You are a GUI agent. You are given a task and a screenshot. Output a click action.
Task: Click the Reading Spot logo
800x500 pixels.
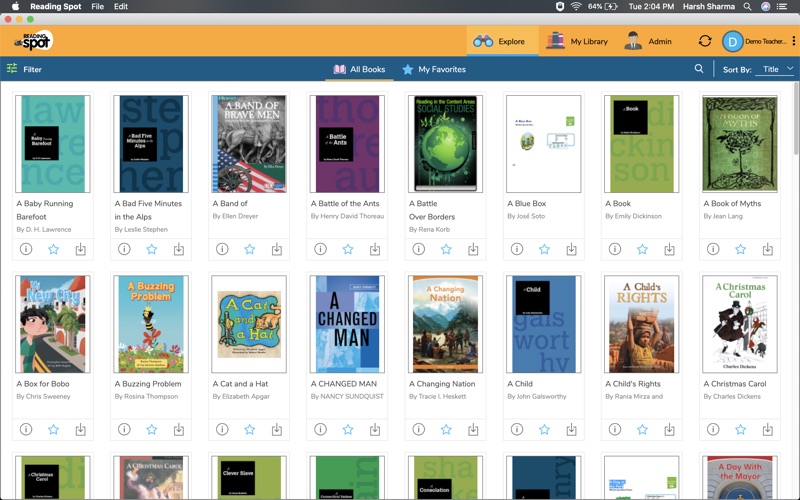[x=34, y=41]
